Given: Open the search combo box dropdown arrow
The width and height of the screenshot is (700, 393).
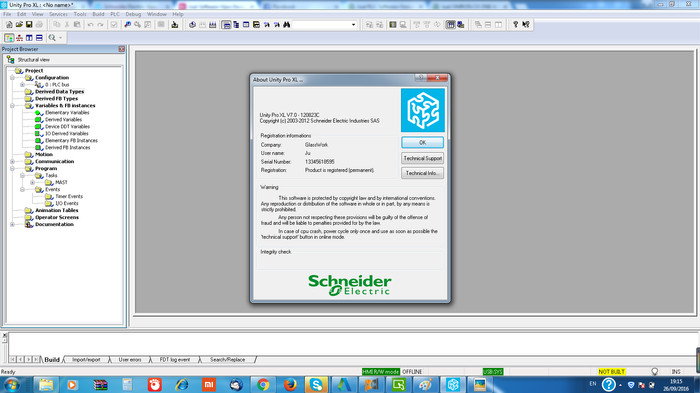Looking at the screenshot, I should point(353,25).
